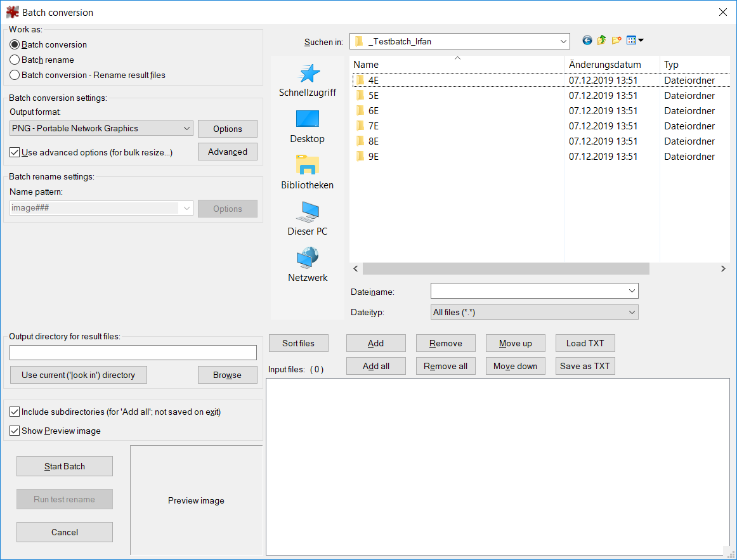Open Netzwerk in the places sidebar
737x560 pixels.
(308, 266)
